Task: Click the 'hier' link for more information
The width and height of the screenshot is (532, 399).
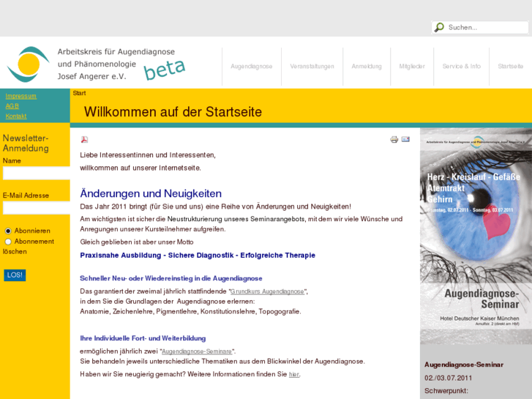Action: (294, 375)
